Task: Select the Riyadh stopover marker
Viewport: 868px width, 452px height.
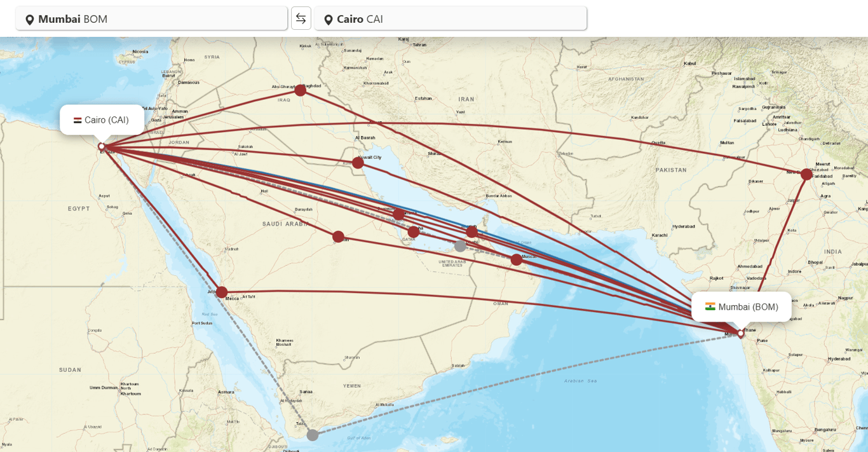Action: click(x=338, y=236)
